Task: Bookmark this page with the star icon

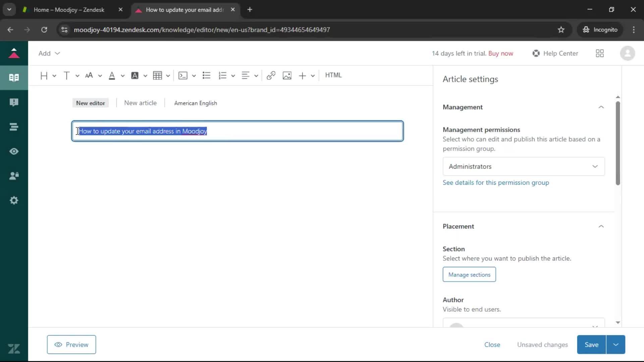Action: pos(561,29)
